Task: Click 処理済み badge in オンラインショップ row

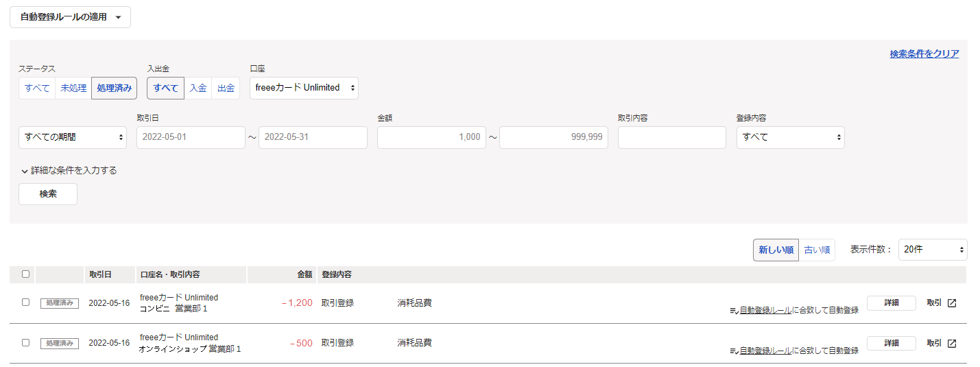Action: pyautogui.click(x=60, y=344)
